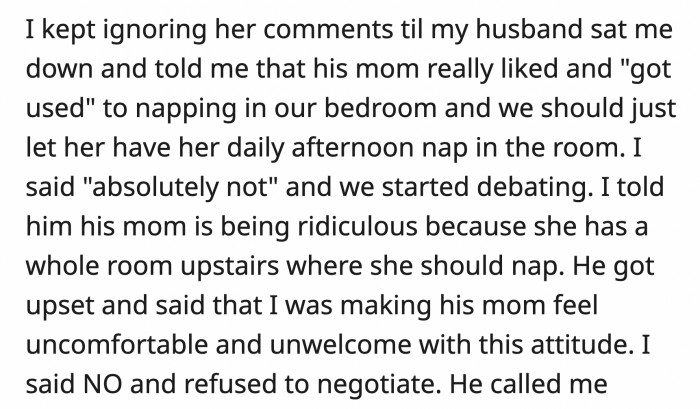
Task: Click the word "called" in the last line
Action: coord(526,384)
